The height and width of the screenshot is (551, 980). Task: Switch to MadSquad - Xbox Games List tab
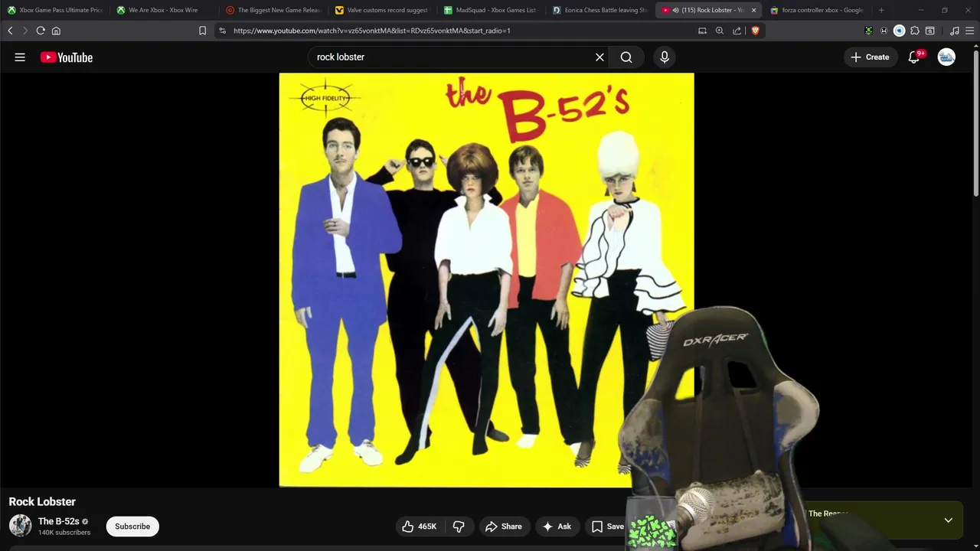492,10
